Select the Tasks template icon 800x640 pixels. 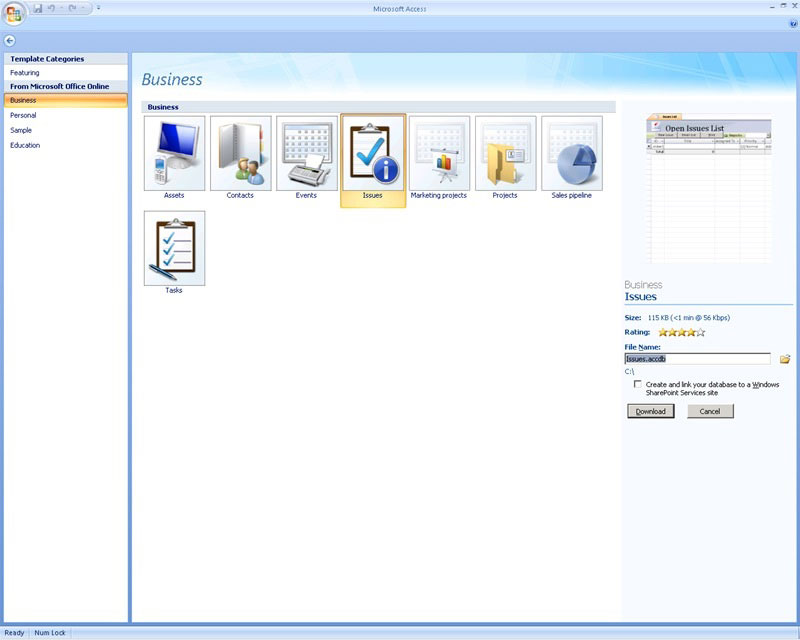click(174, 248)
